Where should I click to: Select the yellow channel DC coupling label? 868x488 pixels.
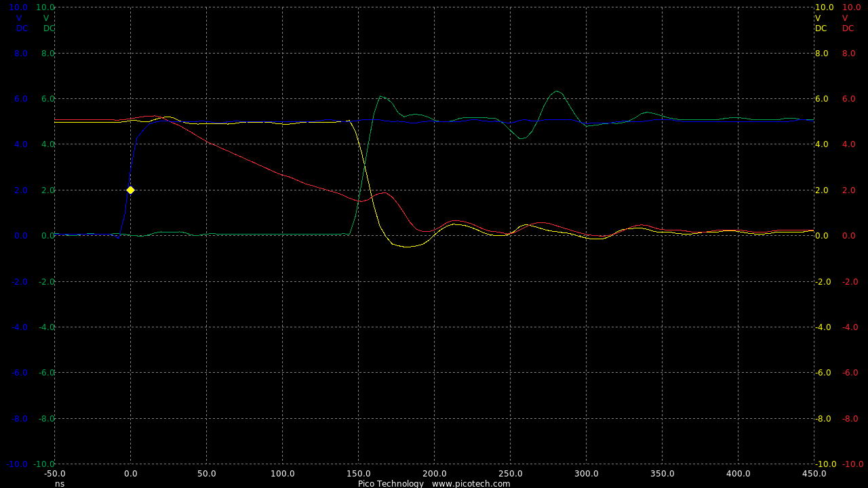821,28
